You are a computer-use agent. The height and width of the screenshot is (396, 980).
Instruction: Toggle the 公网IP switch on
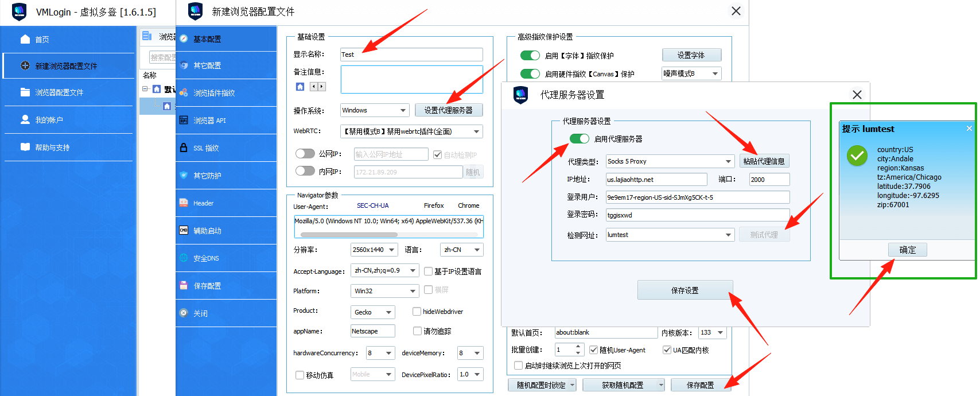305,153
